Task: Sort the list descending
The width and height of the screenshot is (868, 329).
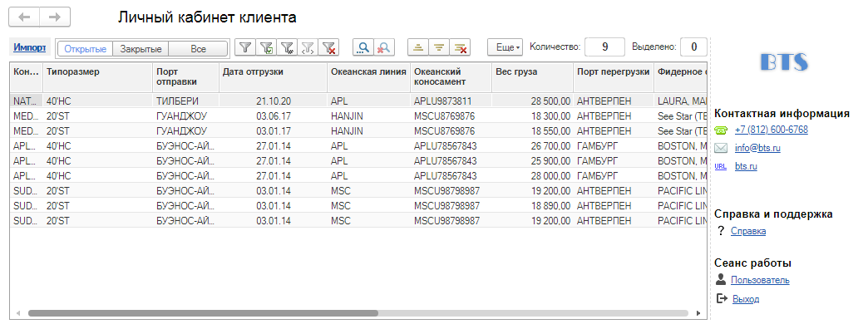Action: tap(439, 48)
